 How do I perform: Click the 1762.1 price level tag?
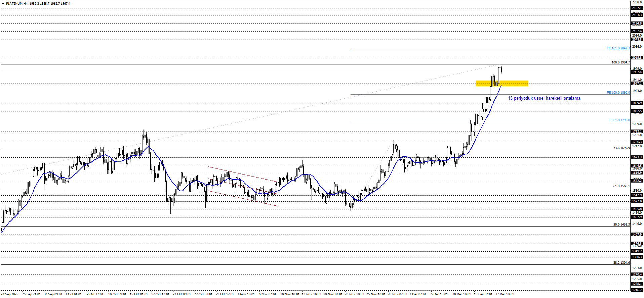point(637,132)
